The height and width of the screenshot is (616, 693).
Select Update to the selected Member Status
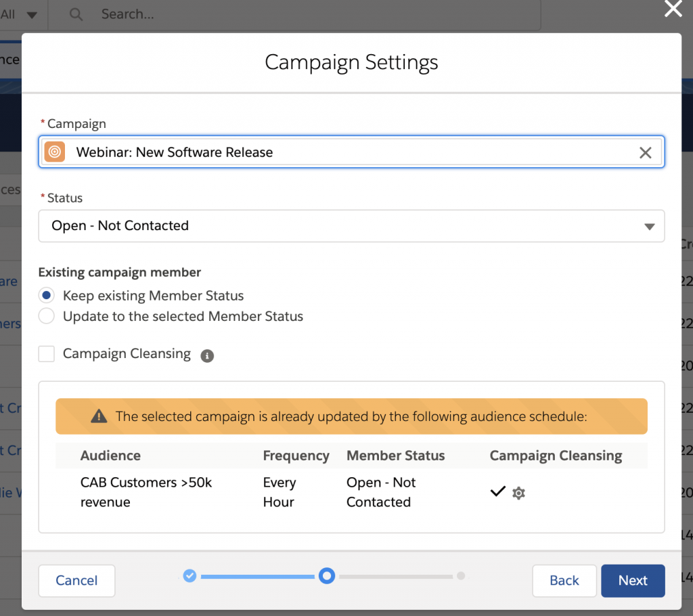tap(47, 316)
